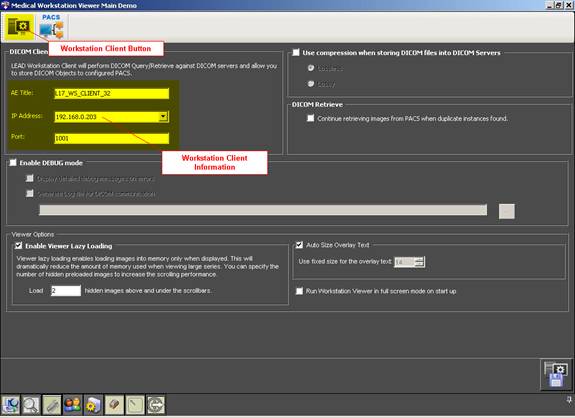Click the save configuration floppy disk icon
The image size is (575, 418).
(556, 375)
